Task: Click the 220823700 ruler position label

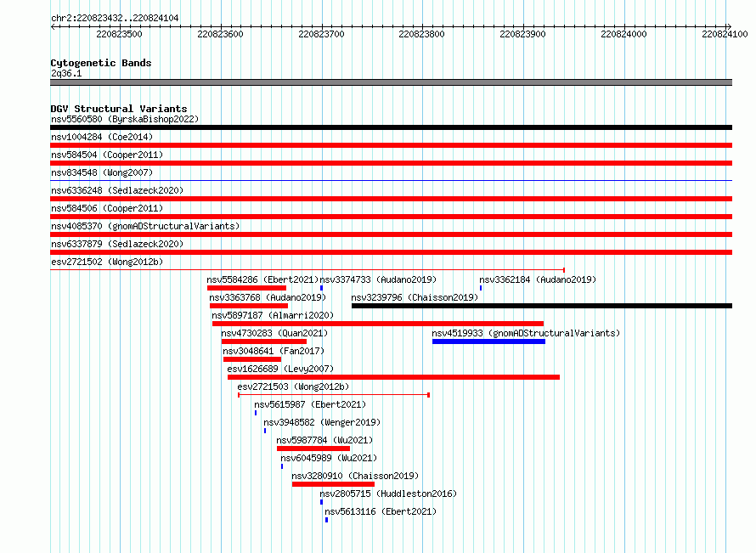Action: (x=321, y=34)
